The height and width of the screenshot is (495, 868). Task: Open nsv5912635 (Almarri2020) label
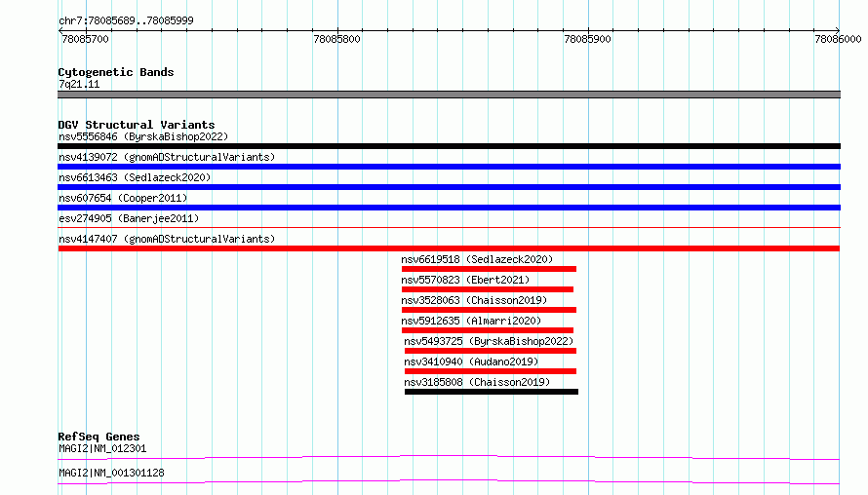click(471, 321)
